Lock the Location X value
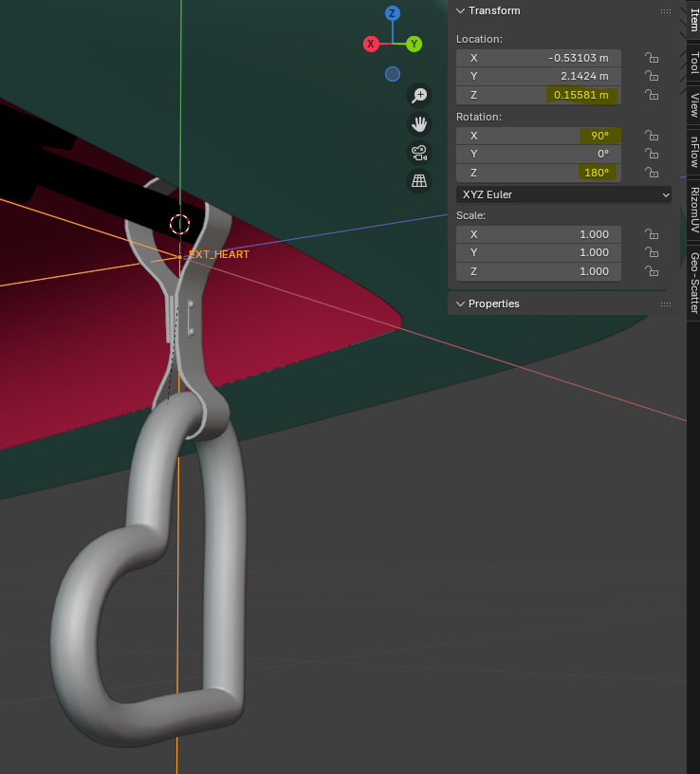 click(x=652, y=58)
